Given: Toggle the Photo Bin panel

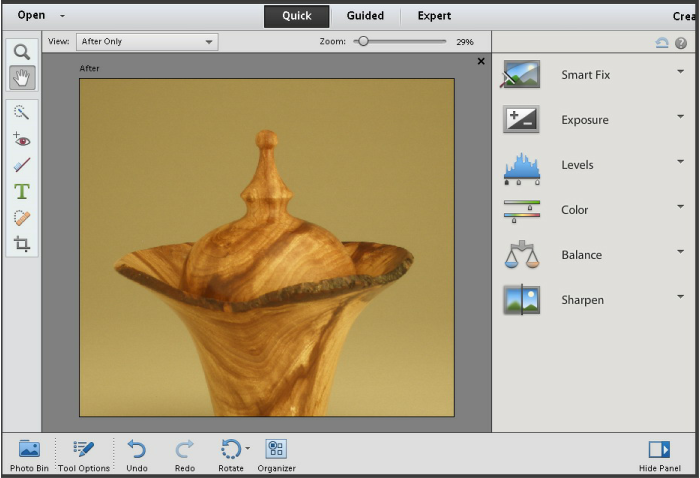Looking at the screenshot, I should pos(29,454).
